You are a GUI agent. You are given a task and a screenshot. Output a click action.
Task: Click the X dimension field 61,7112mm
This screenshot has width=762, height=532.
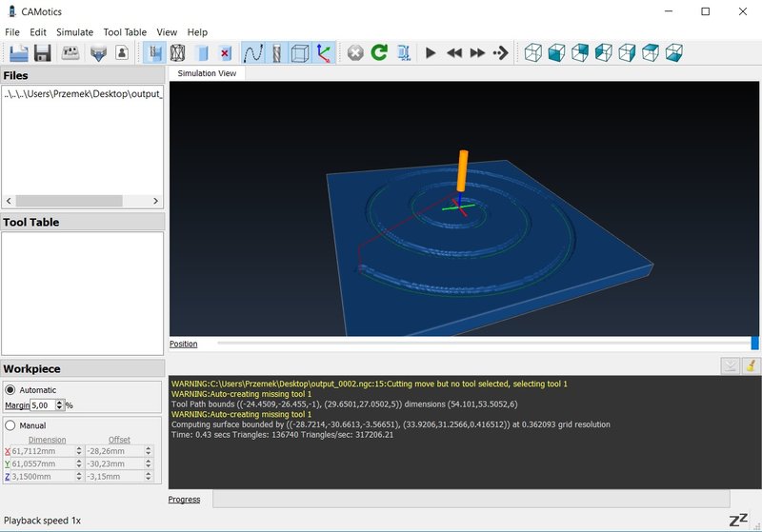[x=43, y=451]
